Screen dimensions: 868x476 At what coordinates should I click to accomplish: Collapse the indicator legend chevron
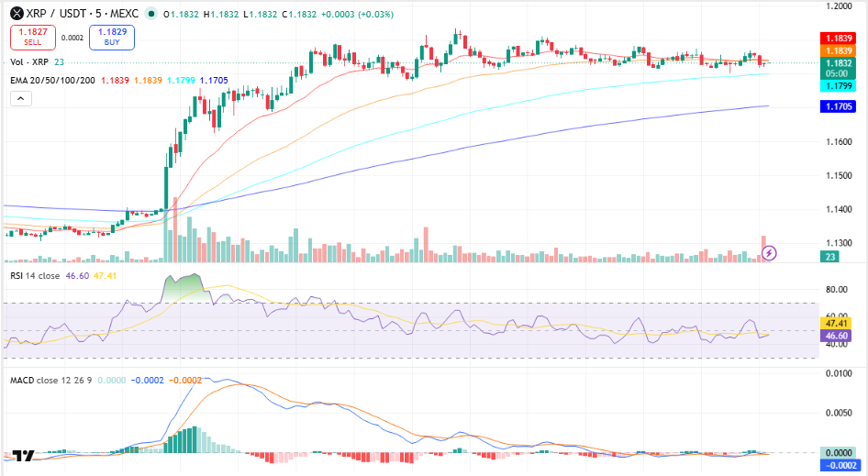[20, 98]
